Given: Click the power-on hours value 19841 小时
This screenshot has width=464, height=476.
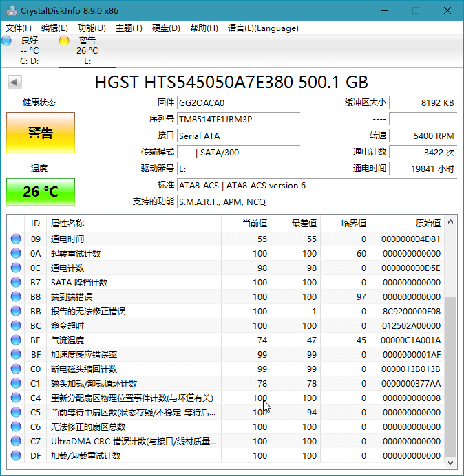Looking at the screenshot, I should coord(423,169).
